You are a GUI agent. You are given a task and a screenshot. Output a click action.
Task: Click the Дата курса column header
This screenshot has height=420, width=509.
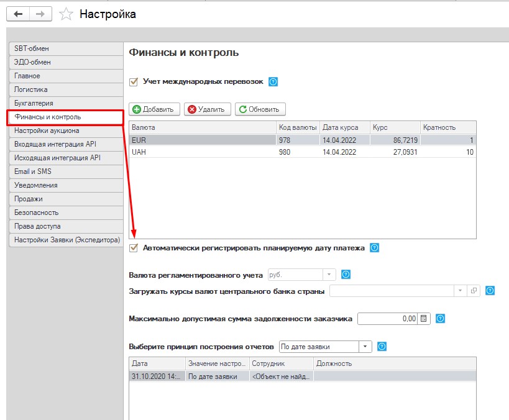[x=345, y=127]
